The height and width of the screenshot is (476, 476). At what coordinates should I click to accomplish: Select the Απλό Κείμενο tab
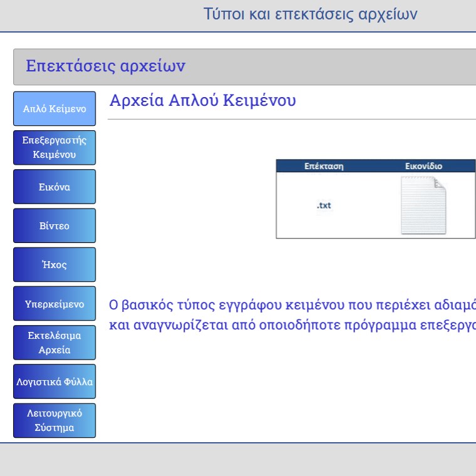click(54, 109)
